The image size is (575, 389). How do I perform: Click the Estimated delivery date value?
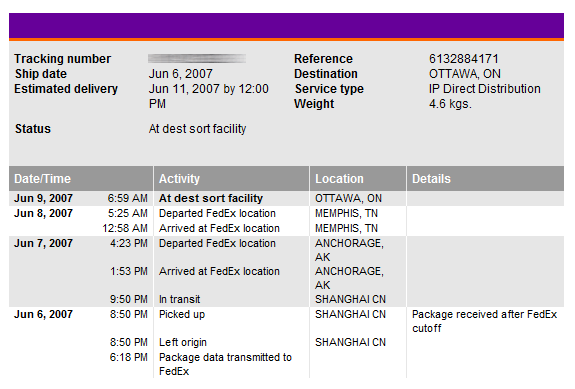click(x=209, y=96)
